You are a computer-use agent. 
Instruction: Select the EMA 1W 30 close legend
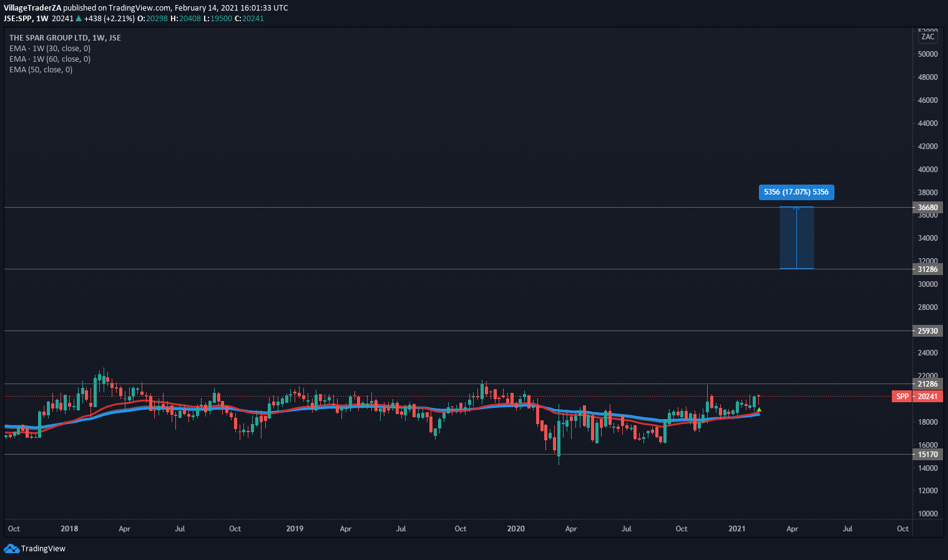[50, 49]
